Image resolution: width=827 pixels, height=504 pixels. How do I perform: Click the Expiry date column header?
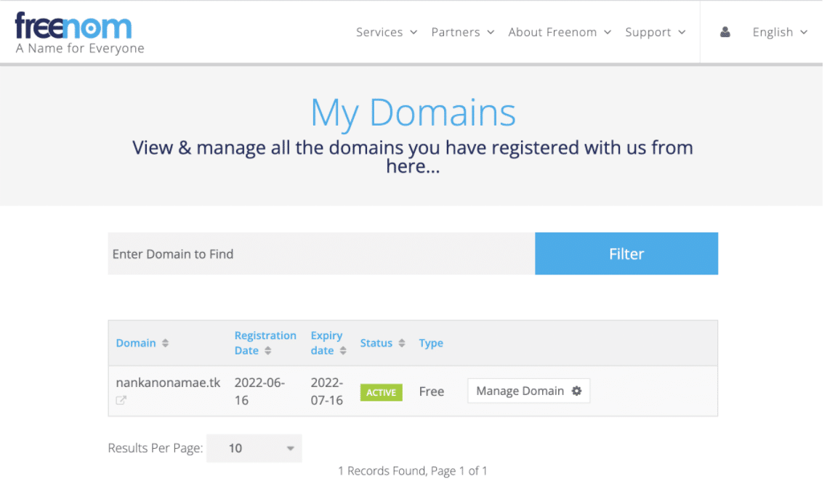pyautogui.click(x=326, y=343)
